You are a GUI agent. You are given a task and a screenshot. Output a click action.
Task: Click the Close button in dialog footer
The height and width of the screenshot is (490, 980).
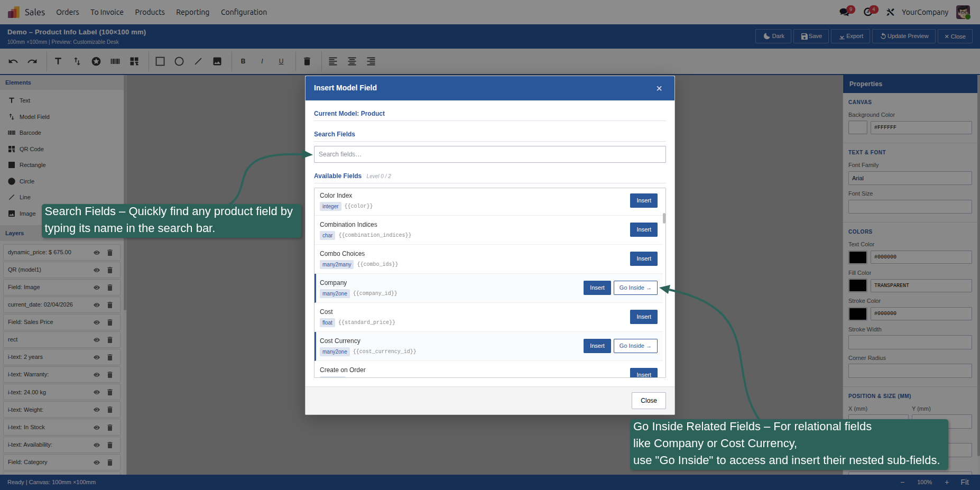click(649, 401)
